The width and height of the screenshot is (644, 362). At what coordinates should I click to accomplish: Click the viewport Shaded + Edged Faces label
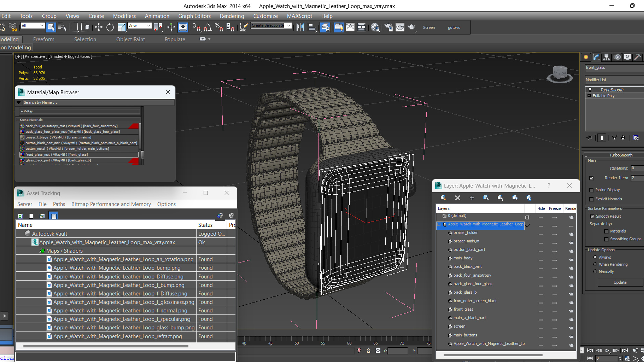coord(70,57)
